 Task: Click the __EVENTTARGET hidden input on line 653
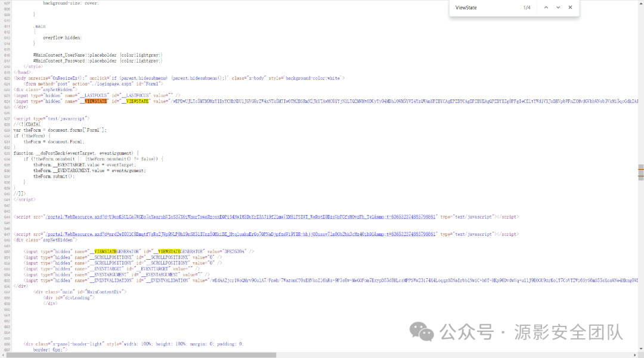112,269
